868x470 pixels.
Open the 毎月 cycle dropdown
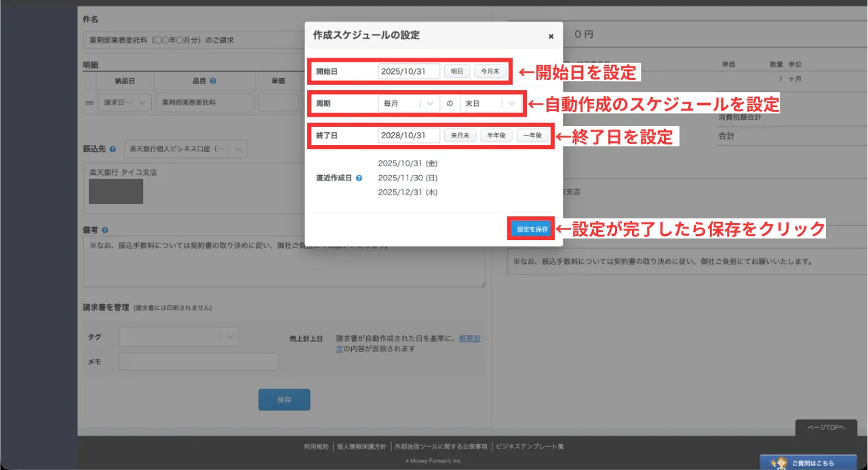click(408, 104)
